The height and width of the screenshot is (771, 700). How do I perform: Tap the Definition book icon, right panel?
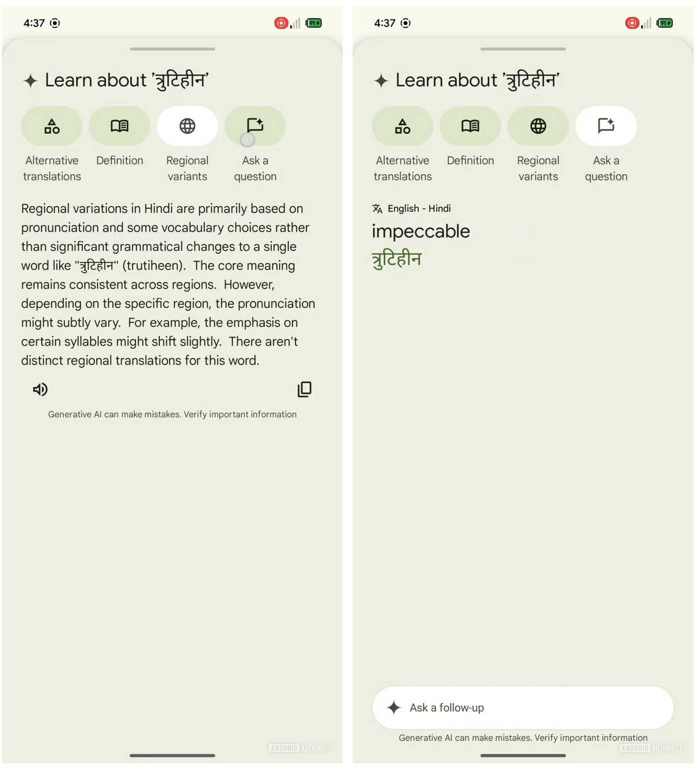(x=470, y=126)
